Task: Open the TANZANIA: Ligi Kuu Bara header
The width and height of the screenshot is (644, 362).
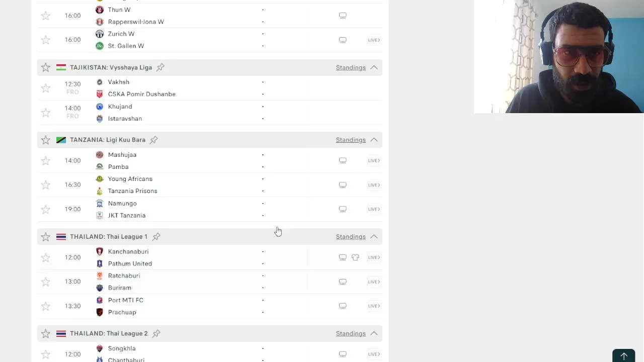Action: tap(108, 140)
